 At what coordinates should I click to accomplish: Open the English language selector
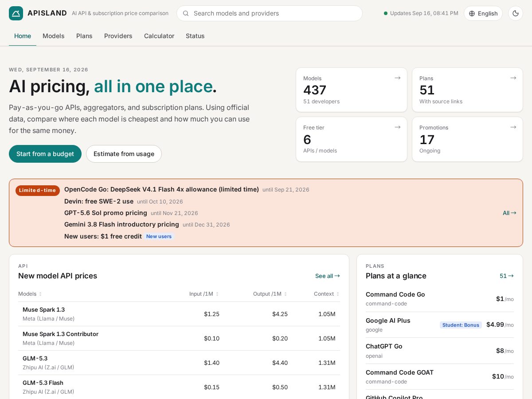pyautogui.click(x=483, y=13)
